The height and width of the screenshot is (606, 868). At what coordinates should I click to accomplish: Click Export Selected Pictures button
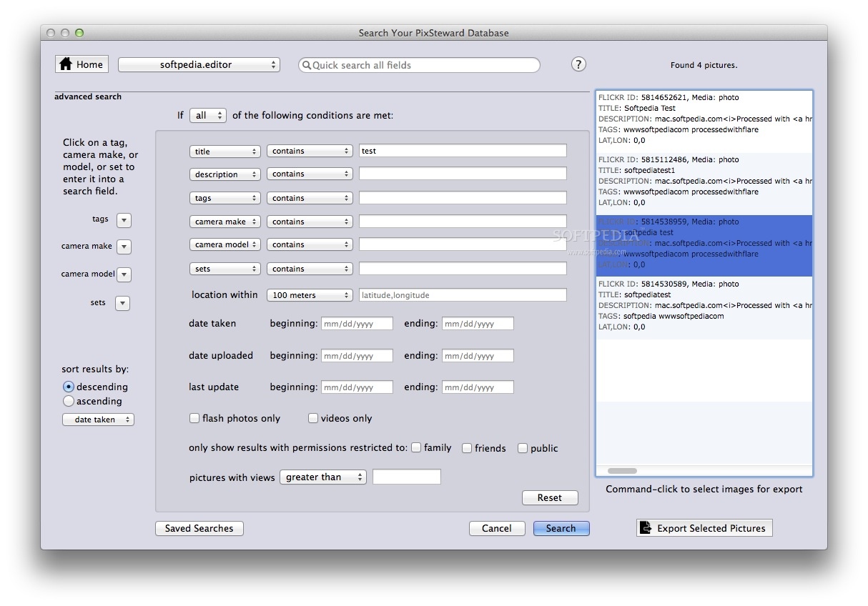pyautogui.click(x=704, y=528)
